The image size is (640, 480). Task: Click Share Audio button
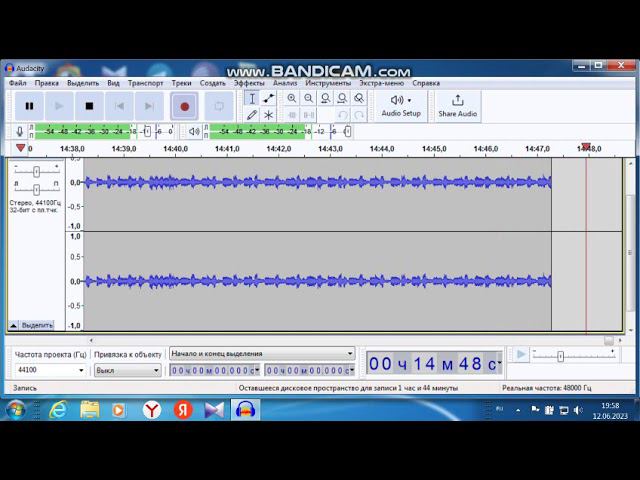click(458, 106)
